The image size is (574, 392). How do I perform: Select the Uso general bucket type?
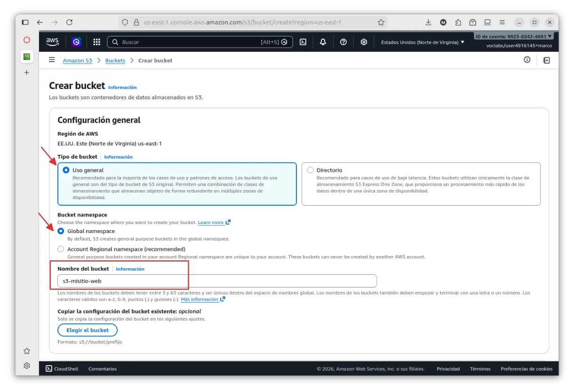[x=66, y=170]
